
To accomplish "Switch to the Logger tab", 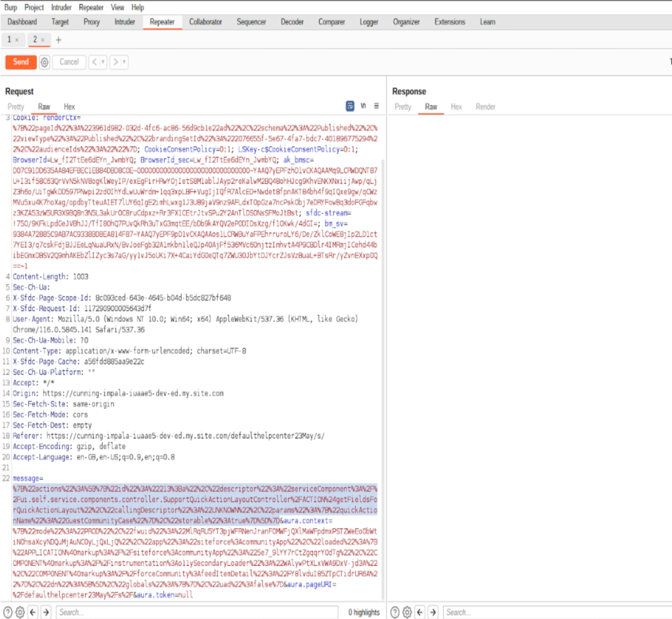I will coord(369,22).
